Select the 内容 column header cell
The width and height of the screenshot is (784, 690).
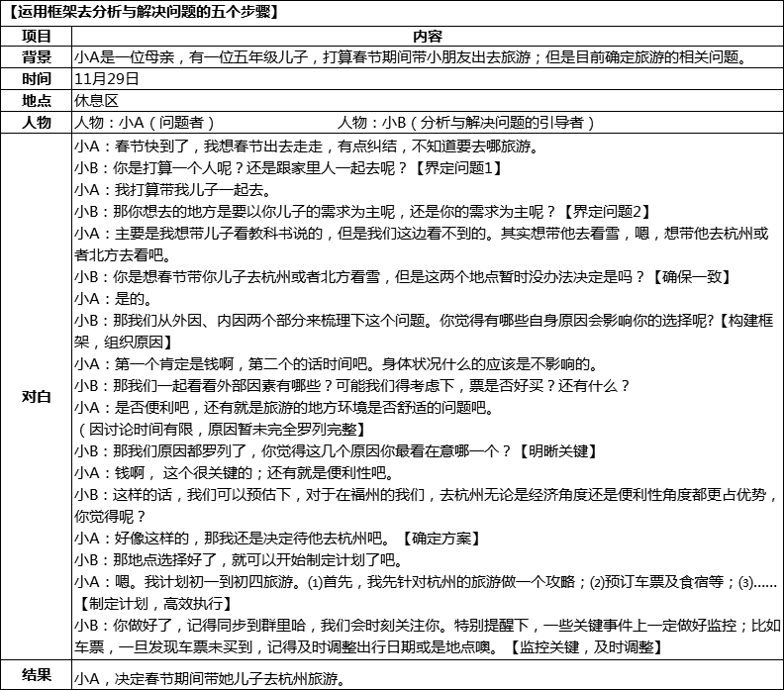coord(427,34)
